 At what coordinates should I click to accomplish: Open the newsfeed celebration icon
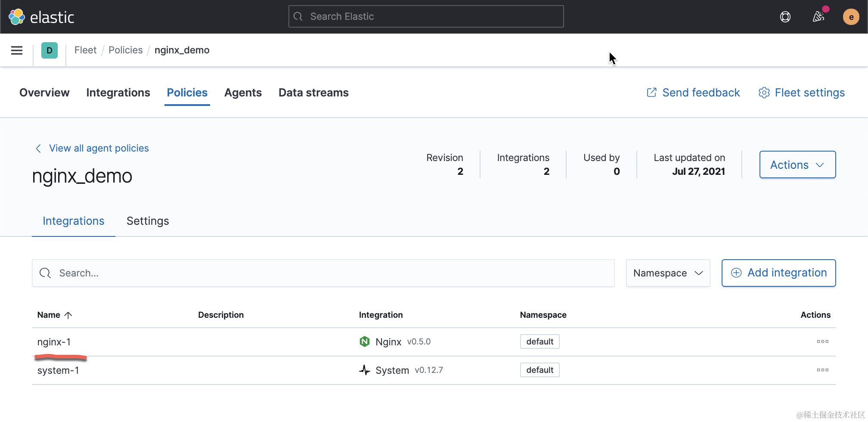pyautogui.click(x=818, y=17)
